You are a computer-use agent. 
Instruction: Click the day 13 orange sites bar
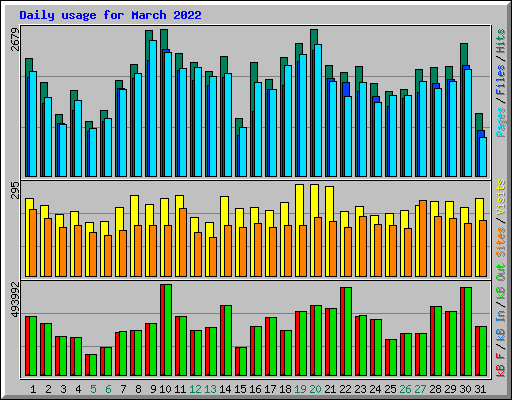213,257
